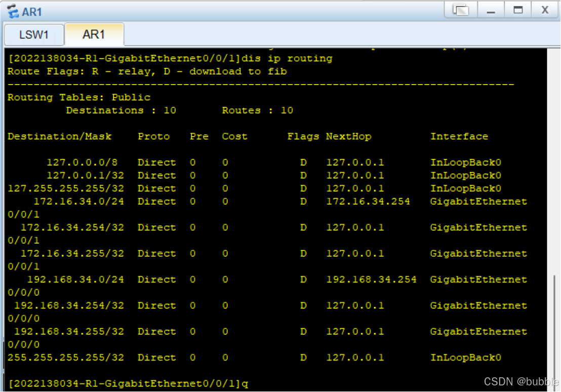Click GigabitEthernet in the 192.168.34.0/24 row

pyautogui.click(x=478, y=280)
